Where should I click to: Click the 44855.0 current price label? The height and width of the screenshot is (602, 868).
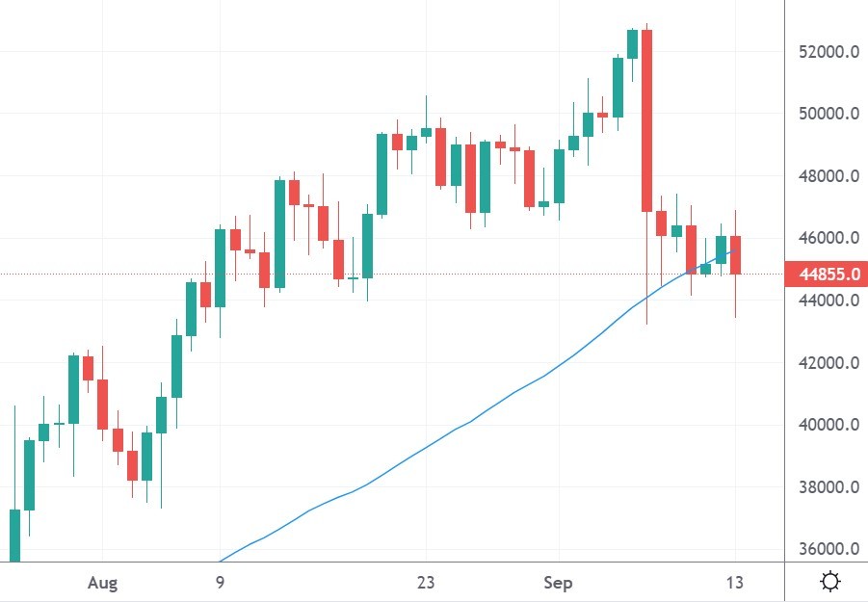point(826,275)
